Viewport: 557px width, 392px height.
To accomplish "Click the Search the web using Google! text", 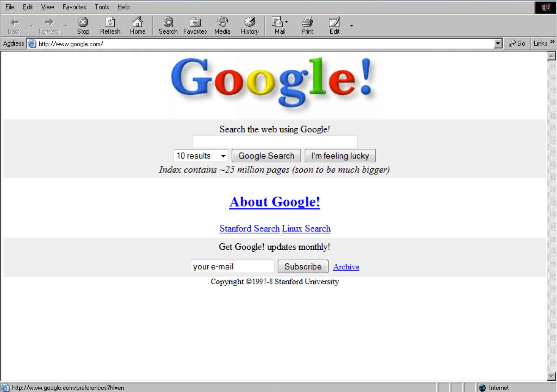I will (x=275, y=129).
